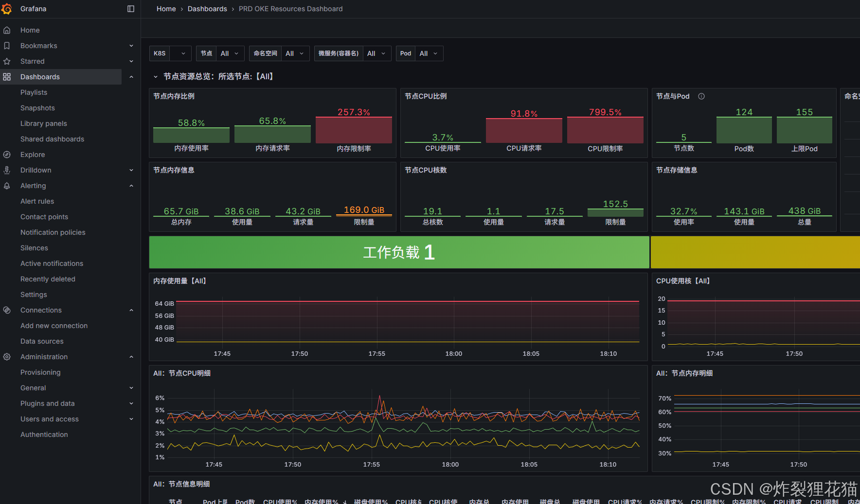Open Playlists in the sidebar
860x504 pixels.
(34, 92)
